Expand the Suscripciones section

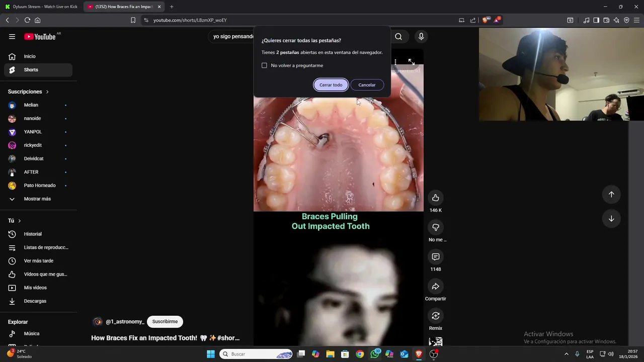(28, 92)
